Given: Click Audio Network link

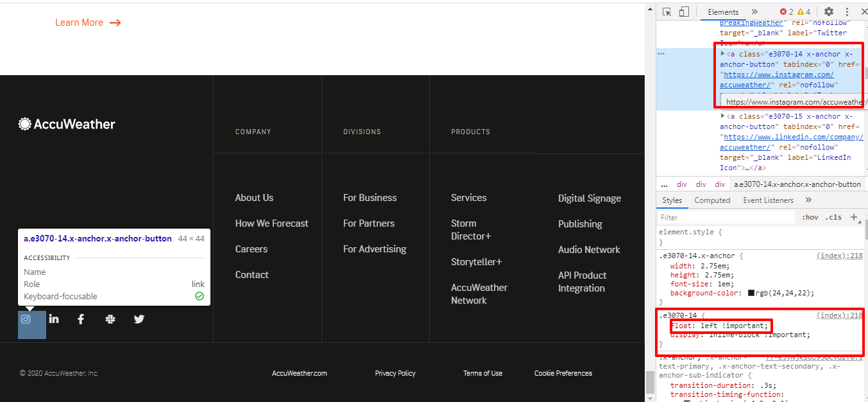Looking at the screenshot, I should 589,250.
